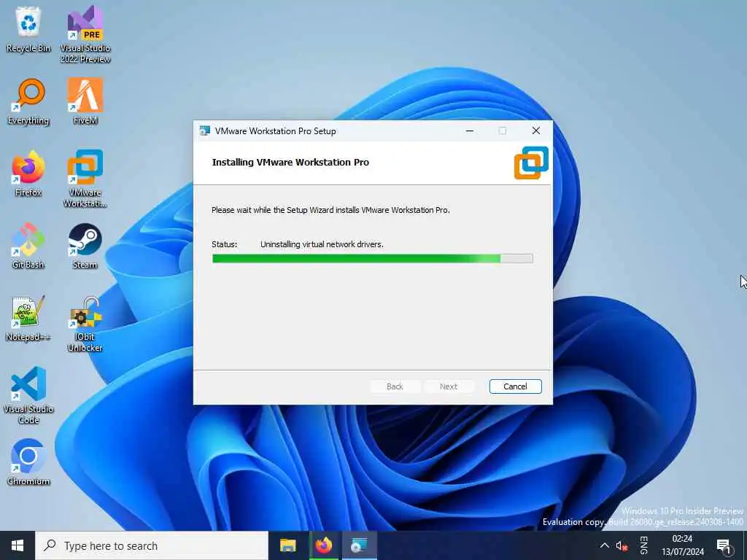Select the IObit Unlocker shortcut

click(85, 324)
